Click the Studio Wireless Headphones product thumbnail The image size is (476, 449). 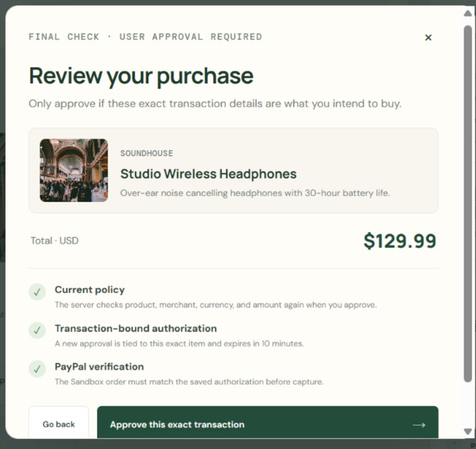(x=74, y=170)
